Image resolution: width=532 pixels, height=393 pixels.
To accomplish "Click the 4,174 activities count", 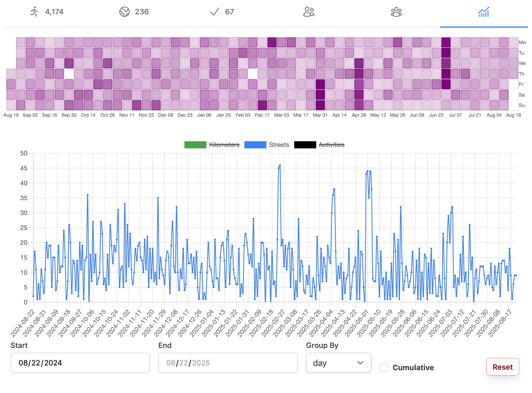I will 54,12.
